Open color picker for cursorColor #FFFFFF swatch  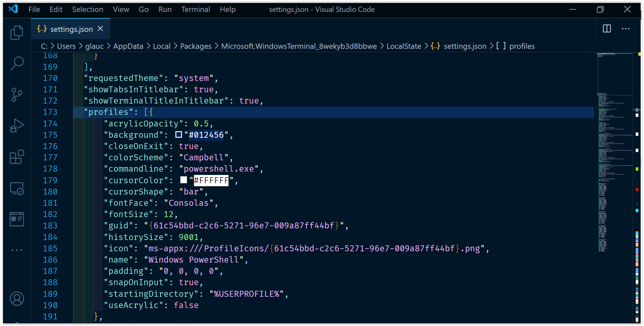click(x=184, y=180)
